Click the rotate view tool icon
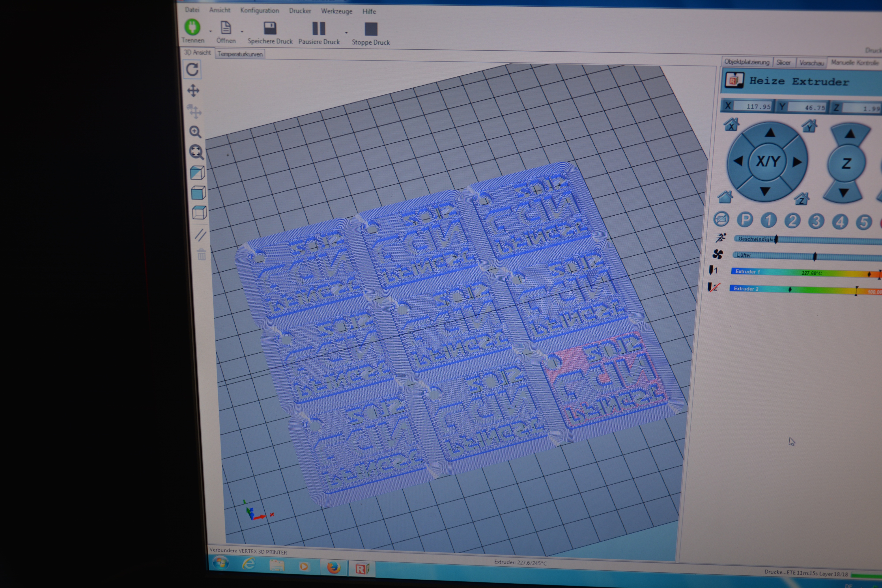The image size is (882, 588). 192,69
